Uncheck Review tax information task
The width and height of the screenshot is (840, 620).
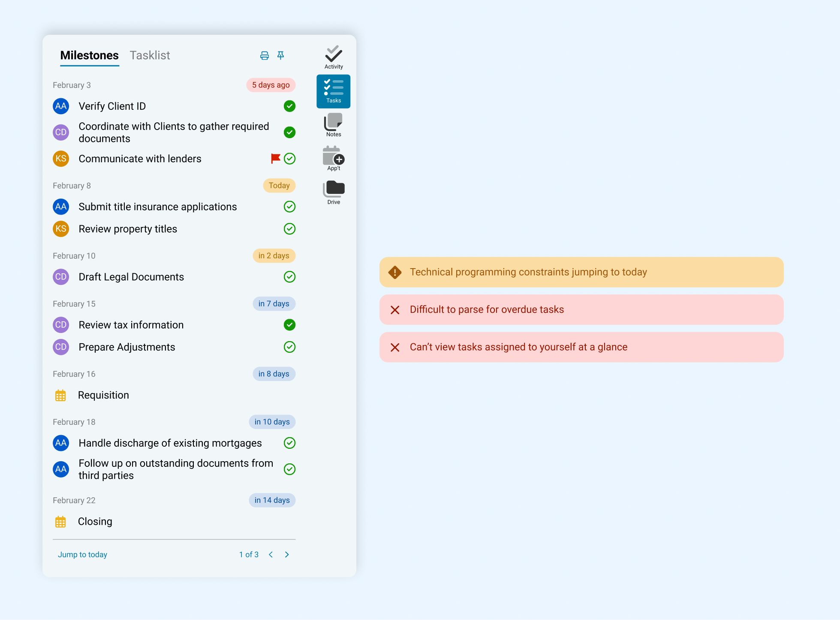click(290, 325)
